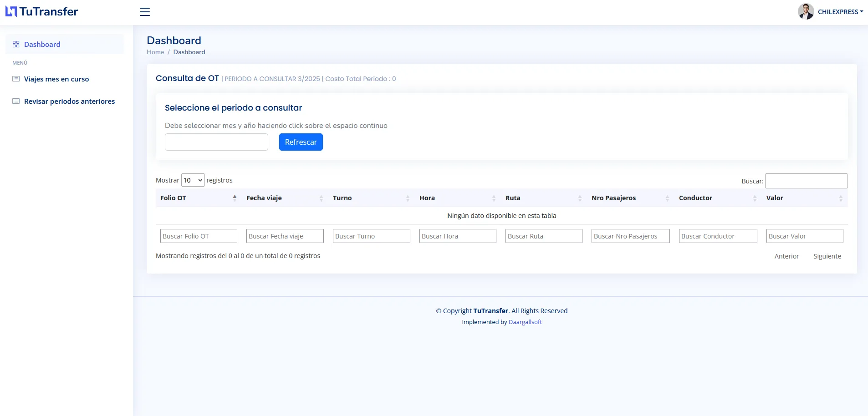The width and height of the screenshot is (868, 416).
Task: Open Revisar periodos anteriores section
Action: point(69,101)
